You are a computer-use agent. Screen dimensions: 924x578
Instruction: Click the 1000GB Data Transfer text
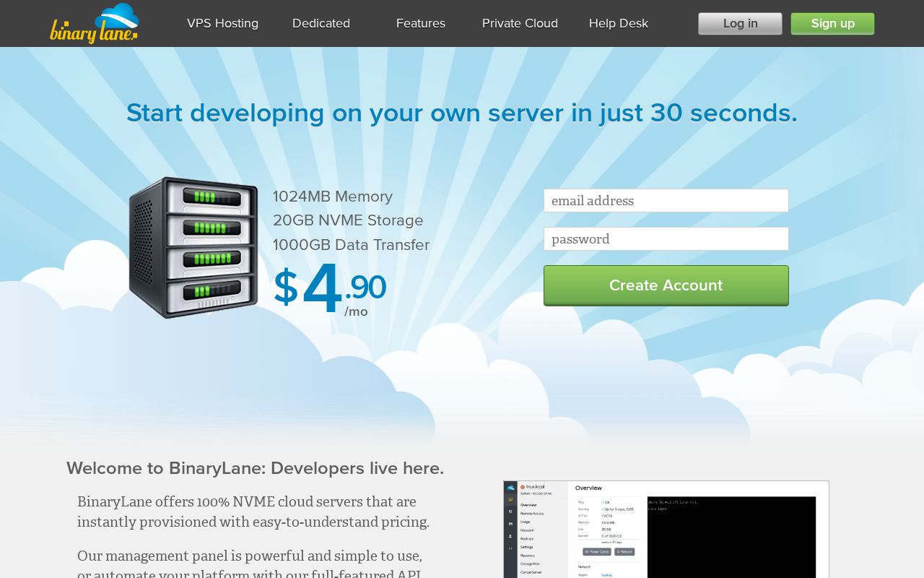(351, 245)
